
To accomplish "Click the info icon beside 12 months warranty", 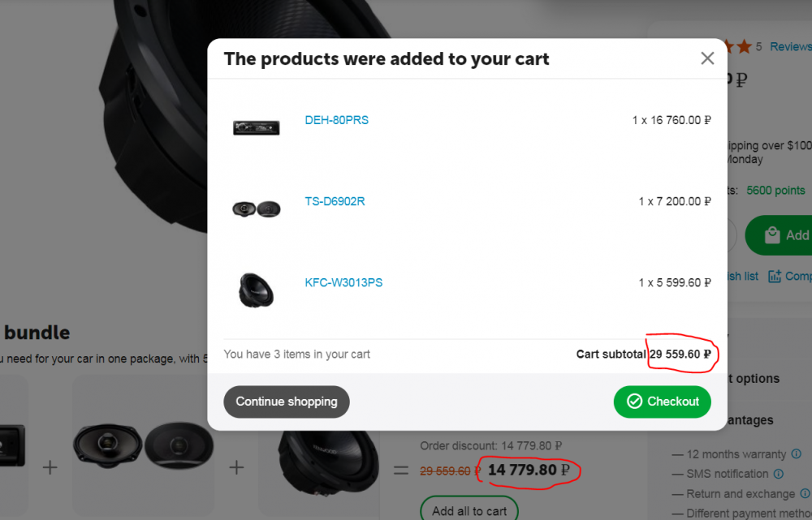I will [x=796, y=454].
